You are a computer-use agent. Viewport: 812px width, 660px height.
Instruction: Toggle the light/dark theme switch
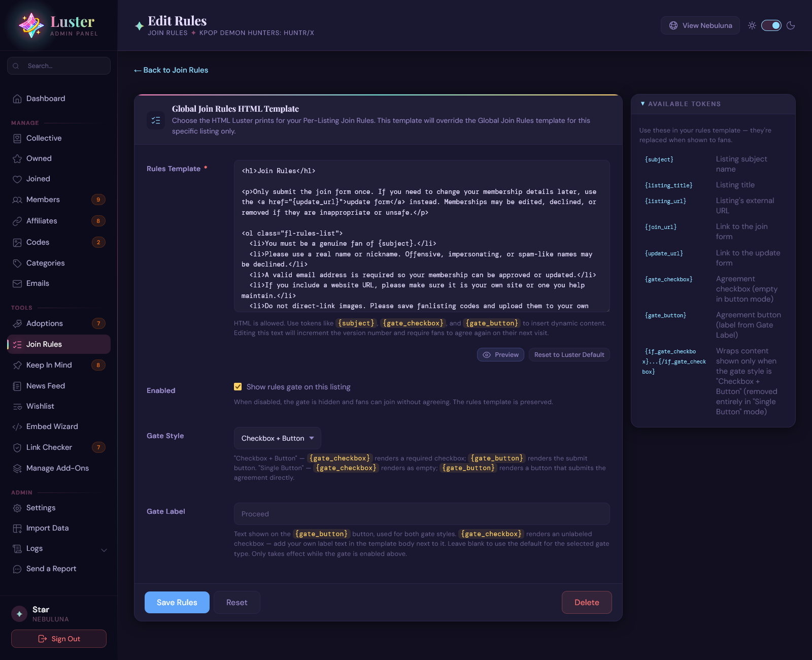pos(771,25)
